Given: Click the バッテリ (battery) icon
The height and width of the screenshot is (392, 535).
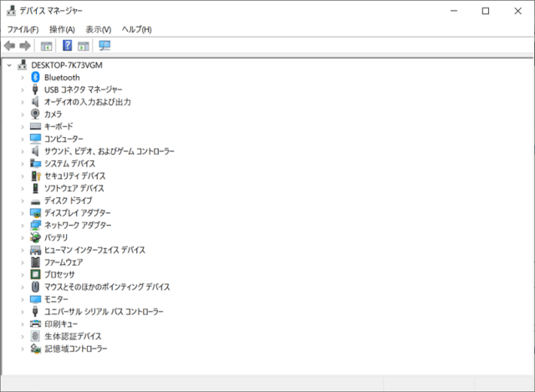Looking at the screenshot, I should click(35, 237).
